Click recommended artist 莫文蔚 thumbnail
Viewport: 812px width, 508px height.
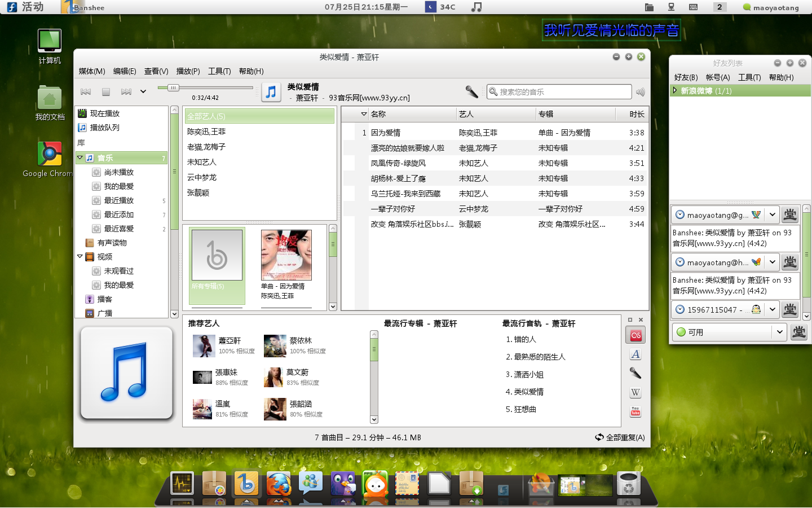click(x=273, y=377)
